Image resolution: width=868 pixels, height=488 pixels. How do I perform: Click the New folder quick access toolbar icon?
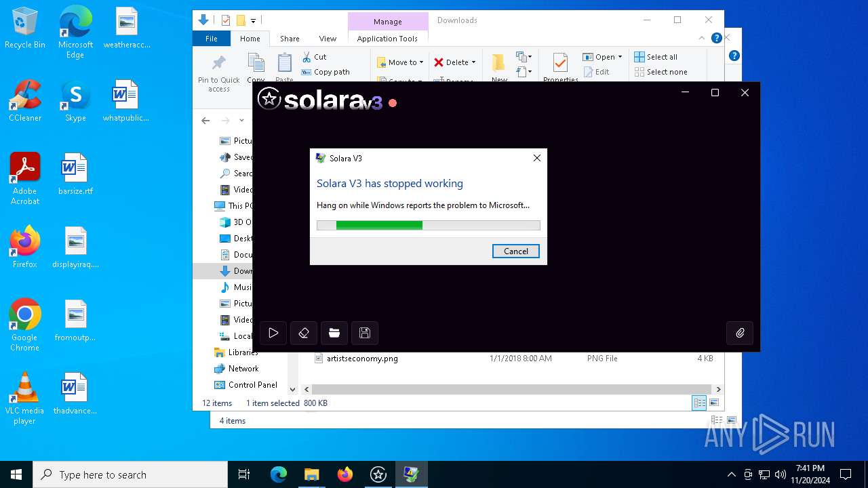point(240,20)
